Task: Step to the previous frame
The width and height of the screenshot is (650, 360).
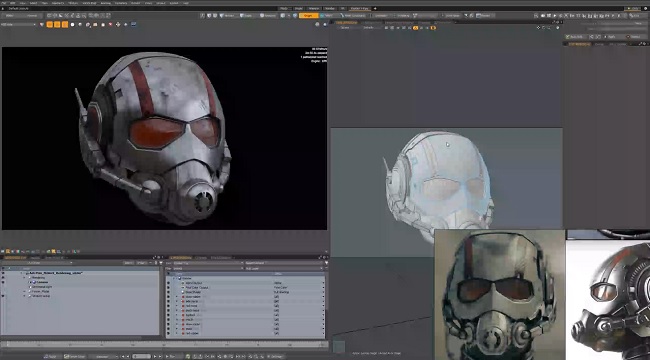Action: click(128, 356)
